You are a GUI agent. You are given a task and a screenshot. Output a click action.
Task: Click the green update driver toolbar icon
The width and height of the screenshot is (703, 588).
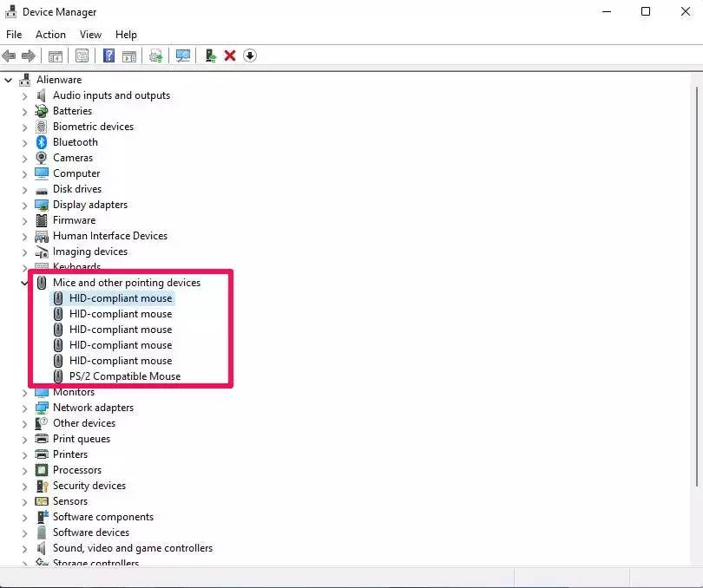[x=210, y=56]
